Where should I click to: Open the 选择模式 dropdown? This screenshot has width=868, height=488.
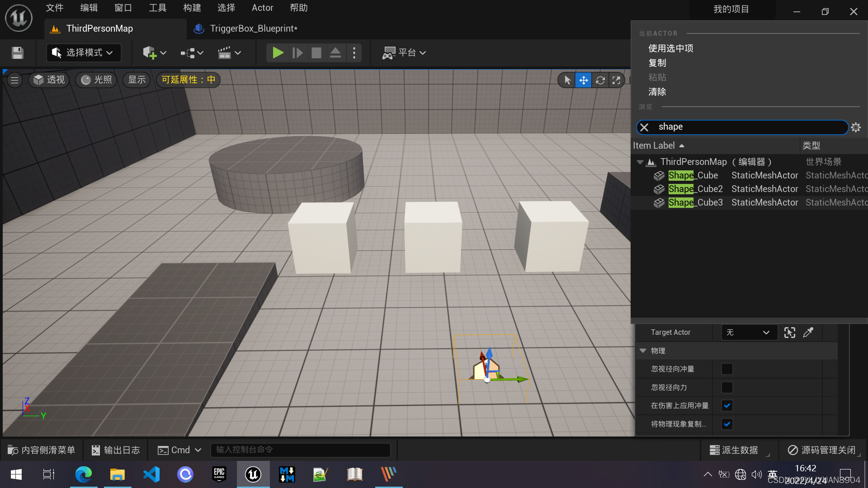84,53
